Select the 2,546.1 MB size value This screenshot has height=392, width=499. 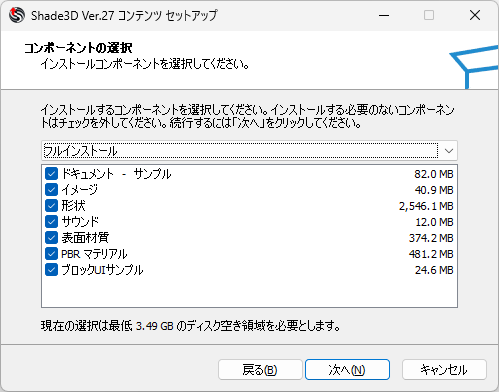tap(426, 206)
